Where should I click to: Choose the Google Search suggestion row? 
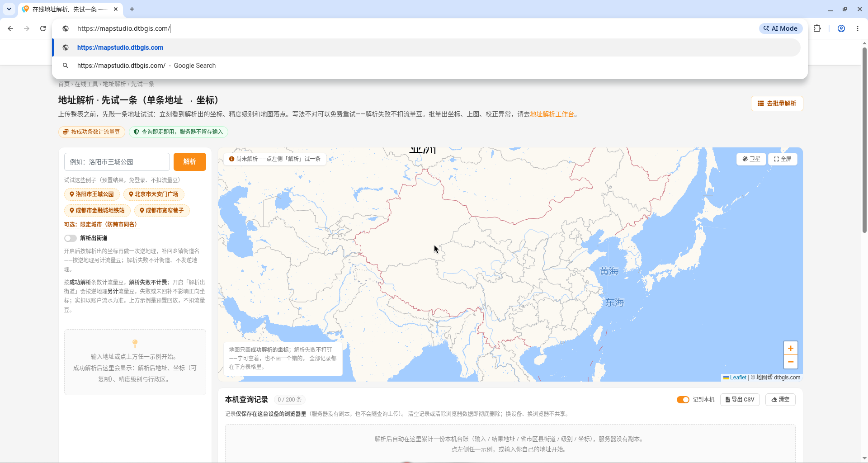pos(426,66)
